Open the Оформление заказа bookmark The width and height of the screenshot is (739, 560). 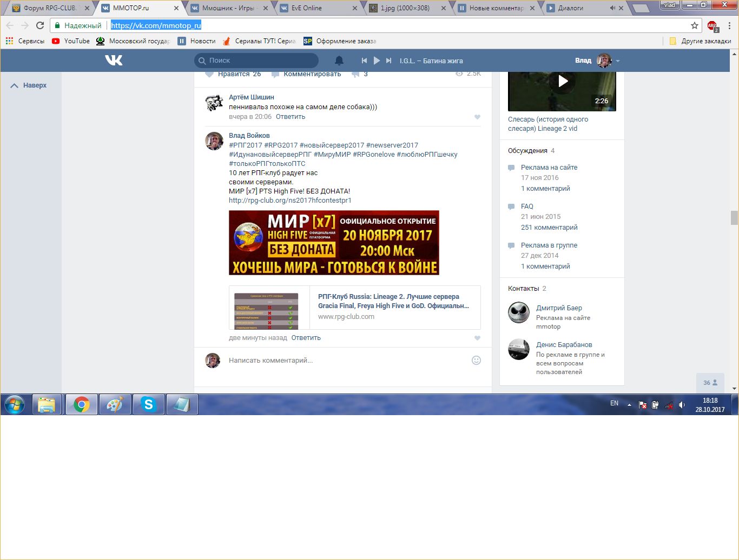[340, 41]
